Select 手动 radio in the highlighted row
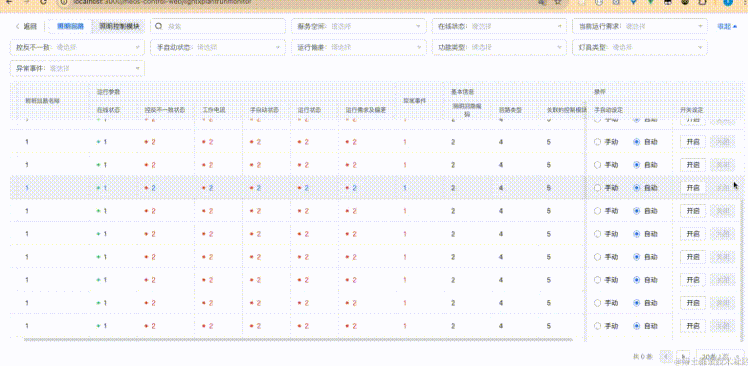This screenshot has width=748, height=366. tap(597, 188)
